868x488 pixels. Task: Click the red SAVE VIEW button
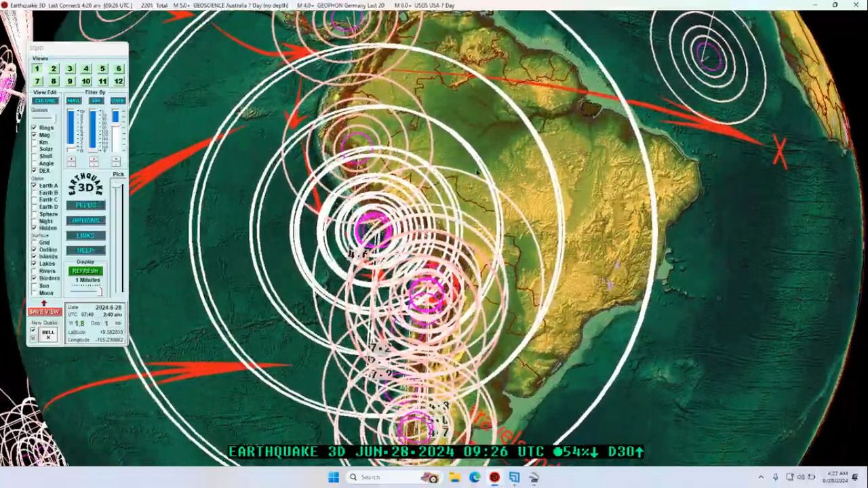pyautogui.click(x=44, y=312)
